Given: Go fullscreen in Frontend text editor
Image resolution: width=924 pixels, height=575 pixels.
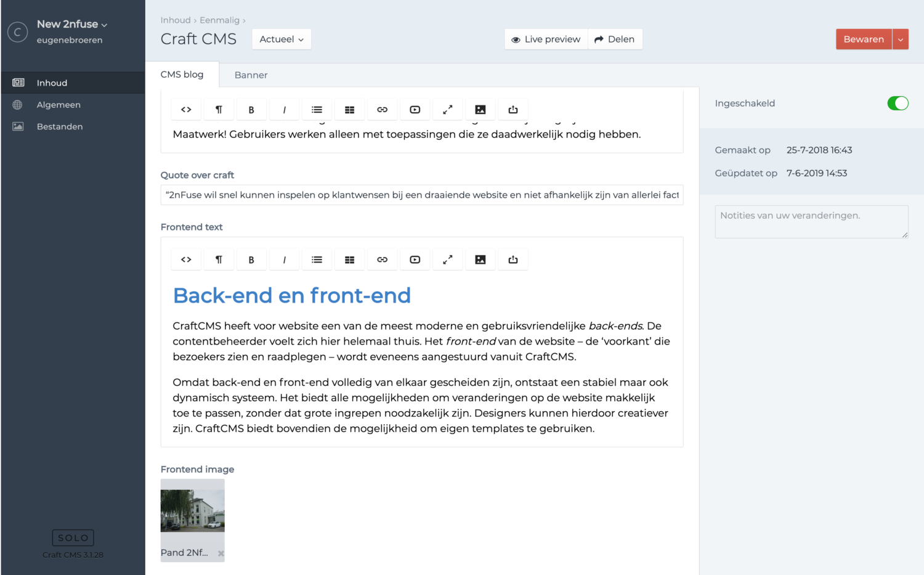Looking at the screenshot, I should [448, 259].
